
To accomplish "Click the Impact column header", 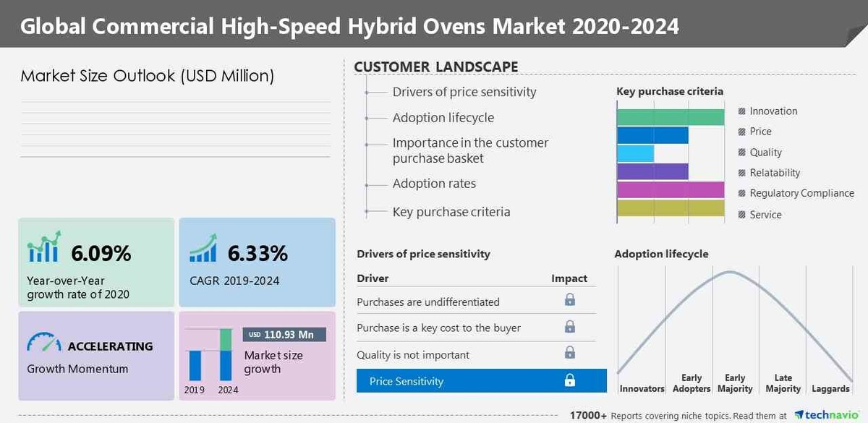I will pyautogui.click(x=569, y=278).
